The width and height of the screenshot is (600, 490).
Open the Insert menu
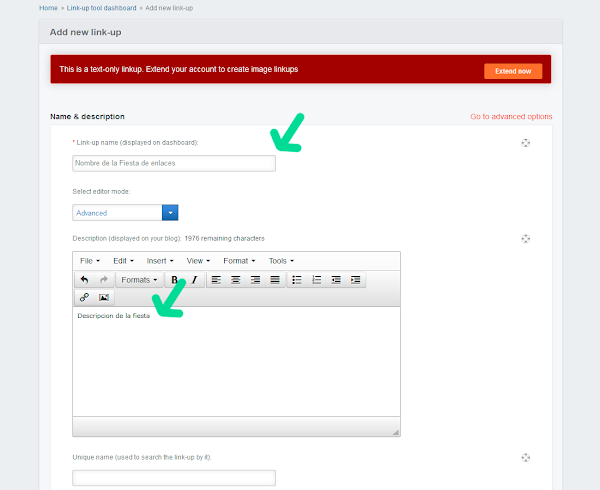(160, 261)
